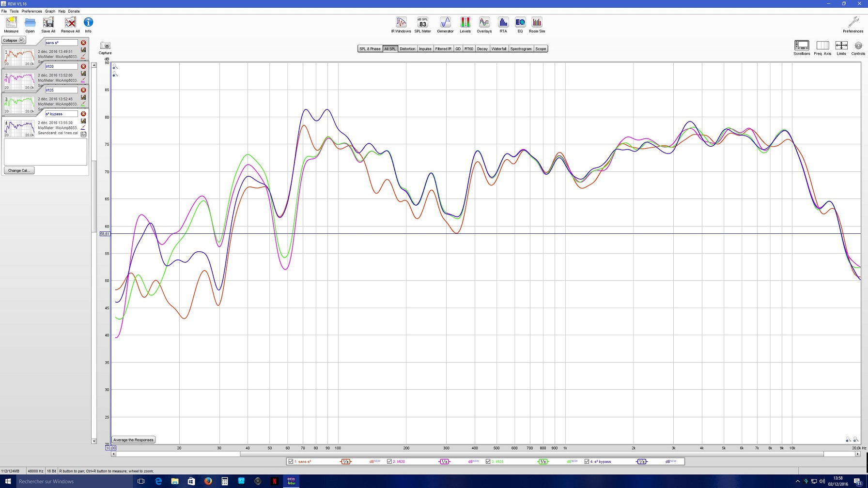Screen dimensions: 868x488
Task: Remove the 'lift30' measurement
Action: pos(83,66)
